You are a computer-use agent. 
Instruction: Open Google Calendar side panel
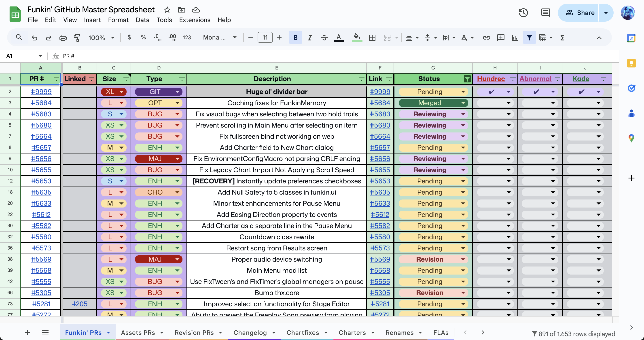pyautogui.click(x=631, y=38)
